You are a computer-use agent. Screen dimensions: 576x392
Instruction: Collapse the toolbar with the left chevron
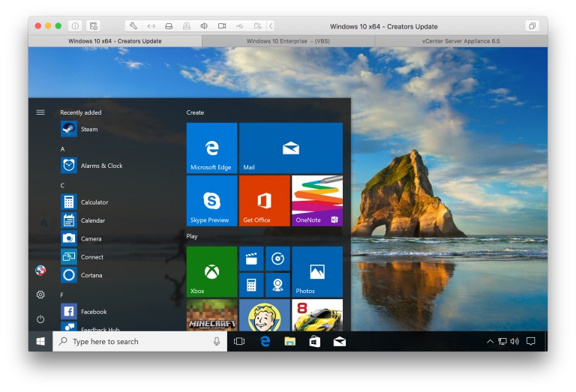271,26
